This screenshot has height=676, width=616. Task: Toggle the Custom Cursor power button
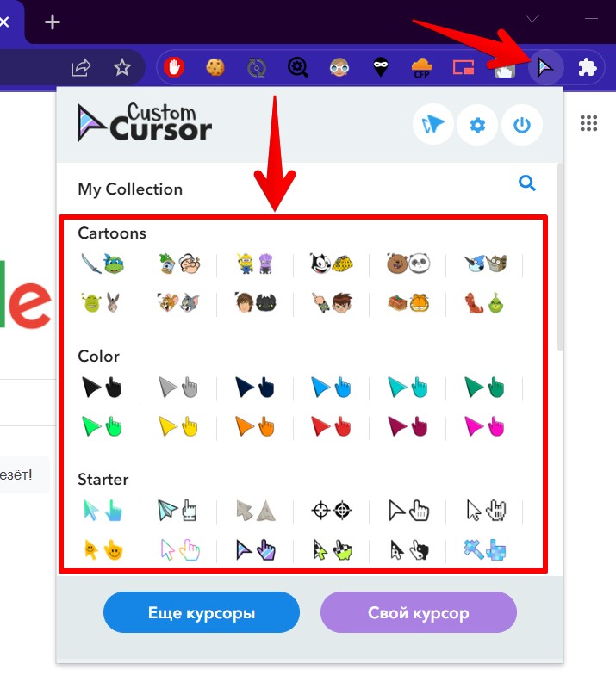click(522, 125)
